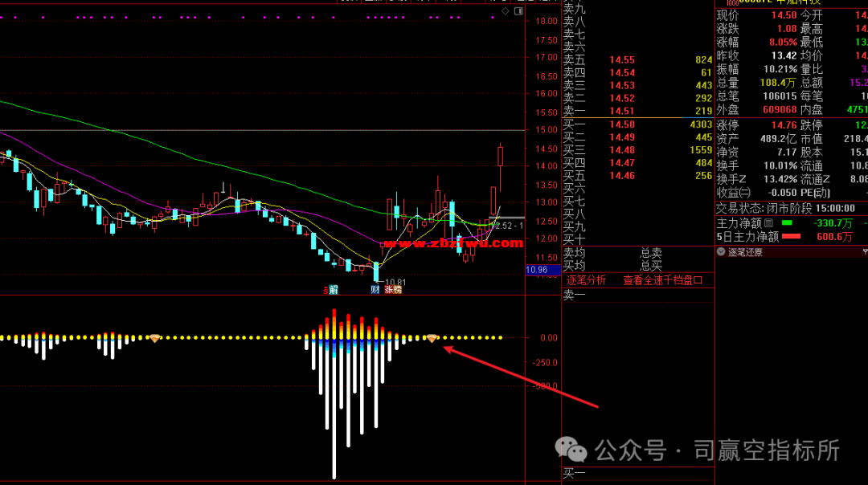Select the 涨幅 value 8.05%

[x=783, y=42]
